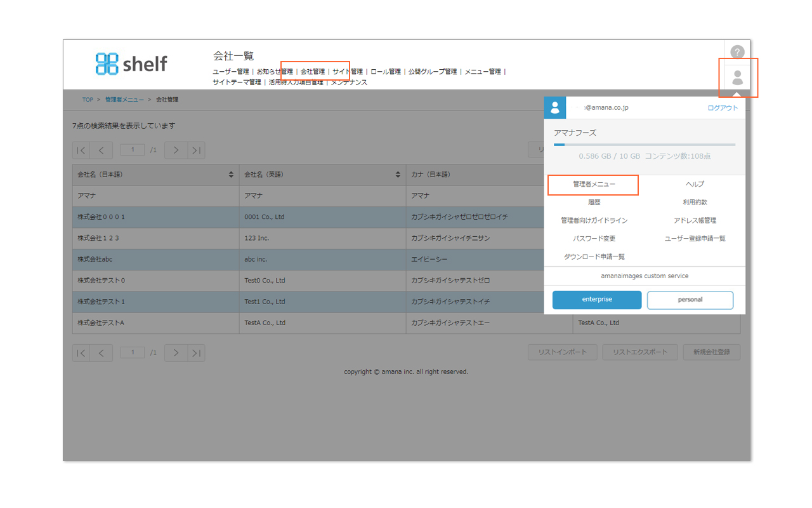Open メニュー管理 menu
The height and width of the screenshot is (508, 812).
coord(483,72)
